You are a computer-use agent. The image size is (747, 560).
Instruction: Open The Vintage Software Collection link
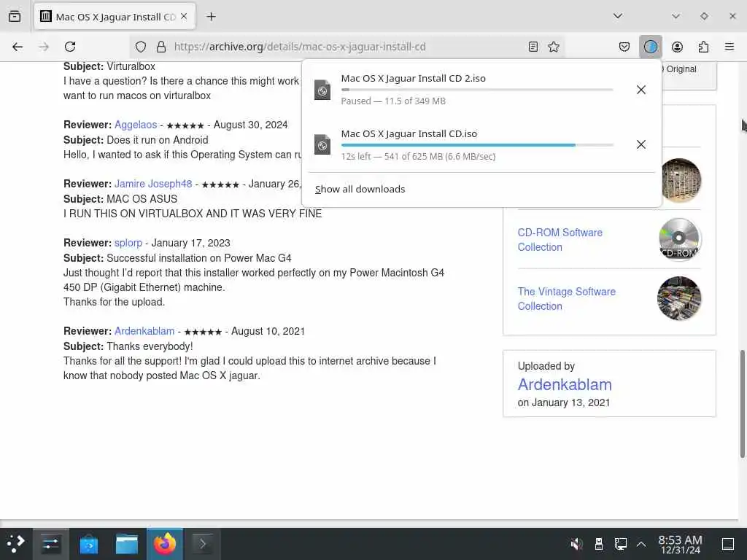click(566, 298)
